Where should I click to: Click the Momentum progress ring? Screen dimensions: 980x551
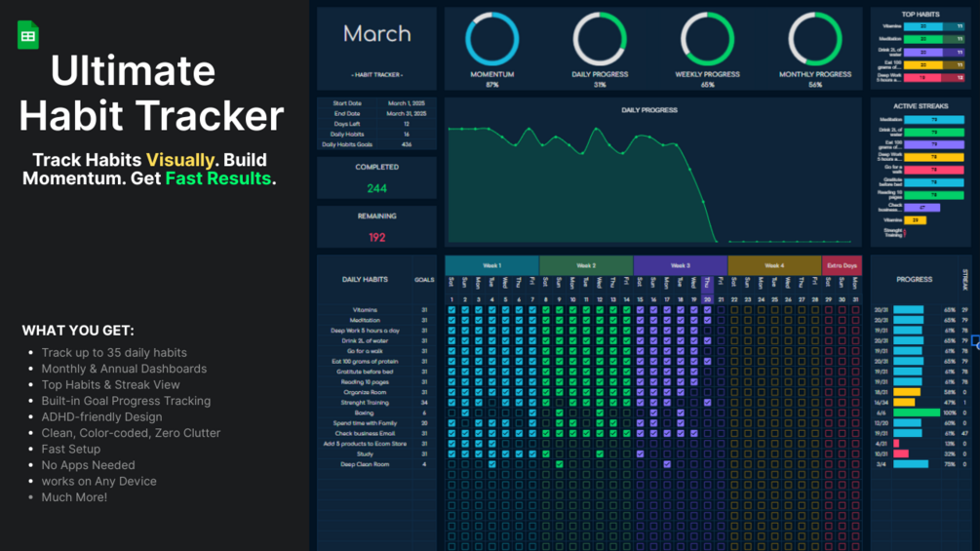pyautogui.click(x=491, y=39)
